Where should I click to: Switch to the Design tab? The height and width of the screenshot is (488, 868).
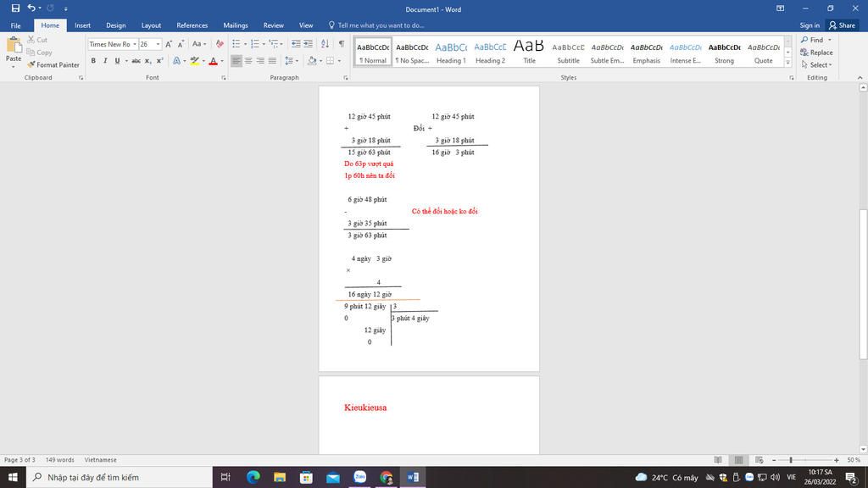point(115,25)
